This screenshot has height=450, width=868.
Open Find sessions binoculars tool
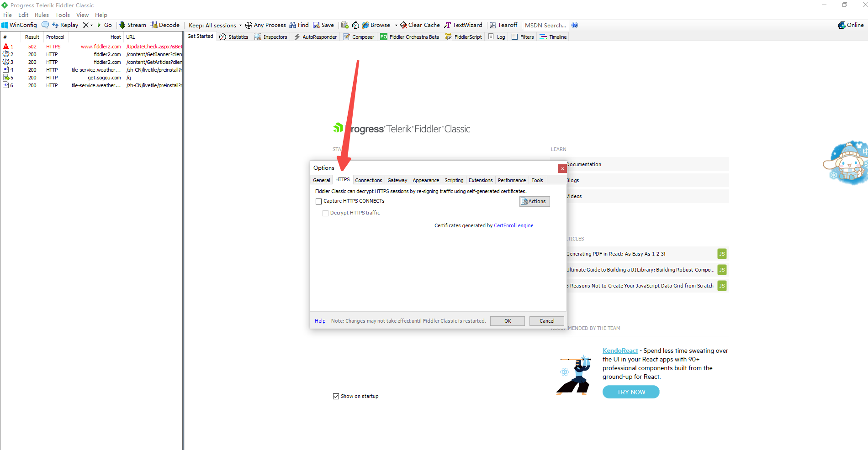[299, 25]
